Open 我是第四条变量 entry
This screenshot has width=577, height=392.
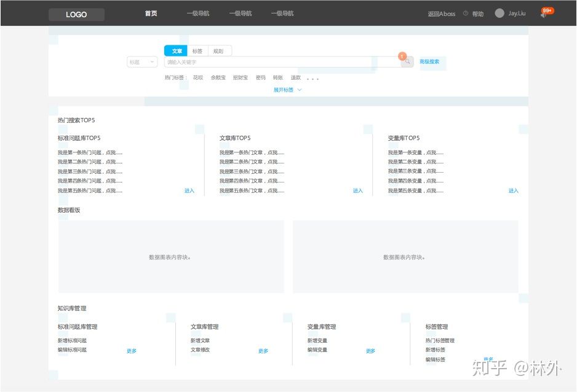coord(415,181)
